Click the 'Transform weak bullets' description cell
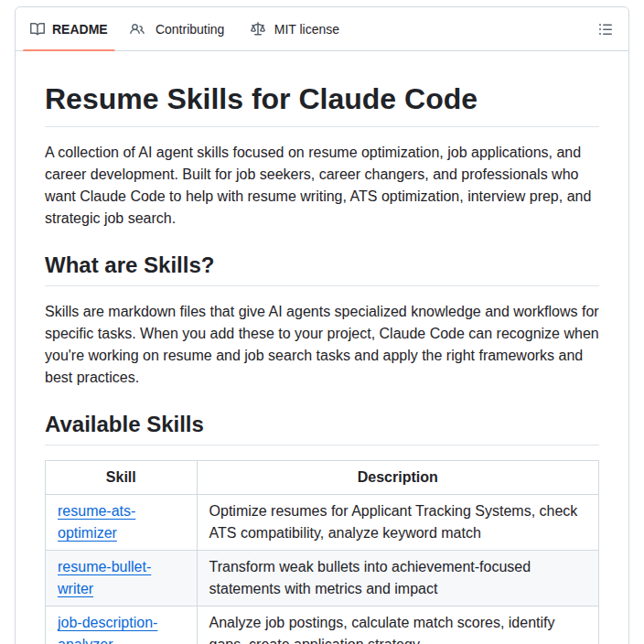This screenshot has width=644, height=644. (x=398, y=578)
